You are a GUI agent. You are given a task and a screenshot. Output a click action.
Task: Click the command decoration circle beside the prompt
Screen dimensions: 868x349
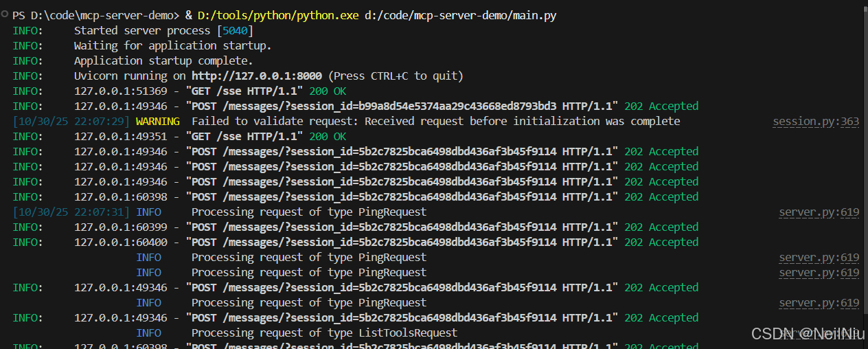click(5, 15)
